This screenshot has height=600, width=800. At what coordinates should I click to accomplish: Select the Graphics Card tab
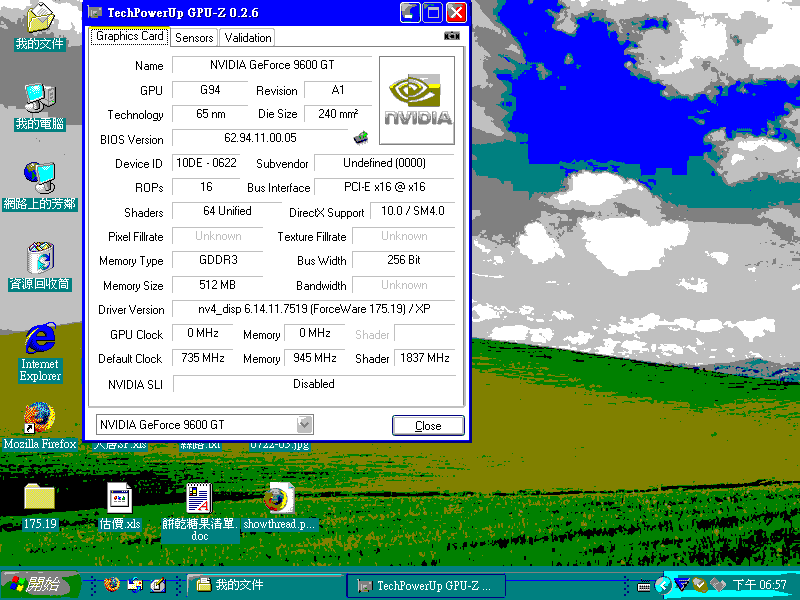pyautogui.click(x=130, y=36)
